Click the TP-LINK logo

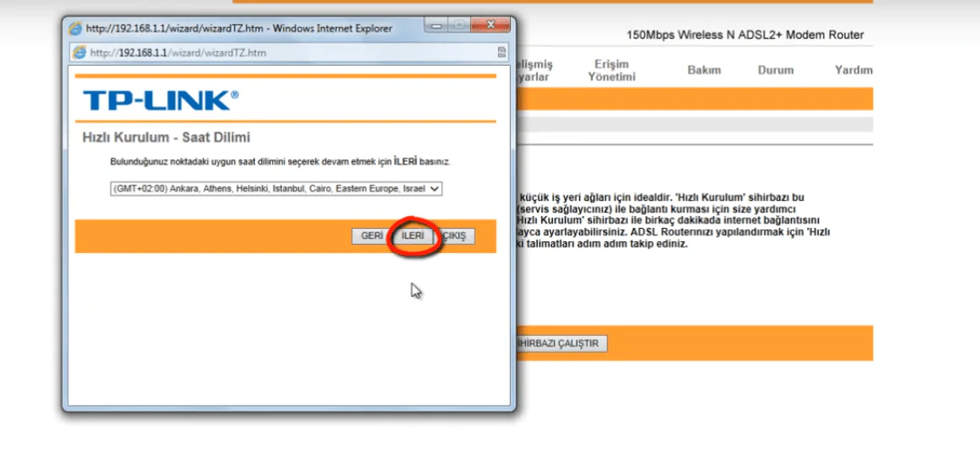[x=160, y=101]
